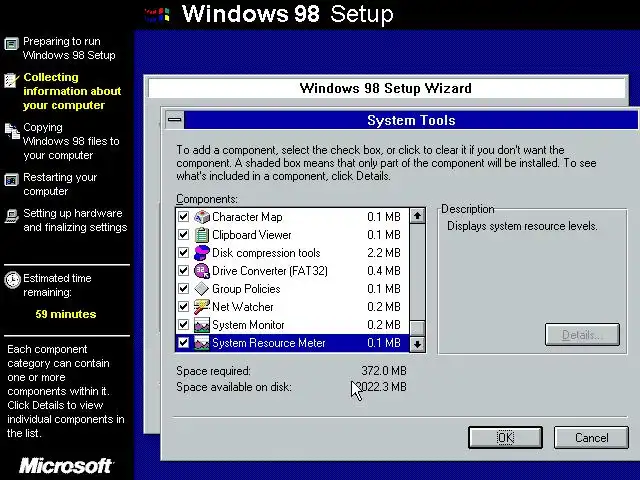The image size is (640, 480).
Task: Click the Restarting your computer step icon
Action: pyautogui.click(x=11, y=180)
